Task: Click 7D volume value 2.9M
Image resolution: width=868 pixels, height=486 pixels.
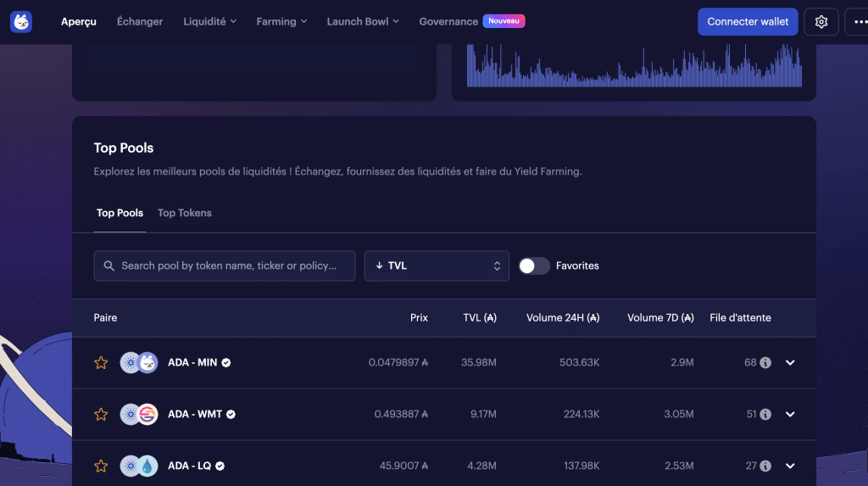Action: (682, 362)
